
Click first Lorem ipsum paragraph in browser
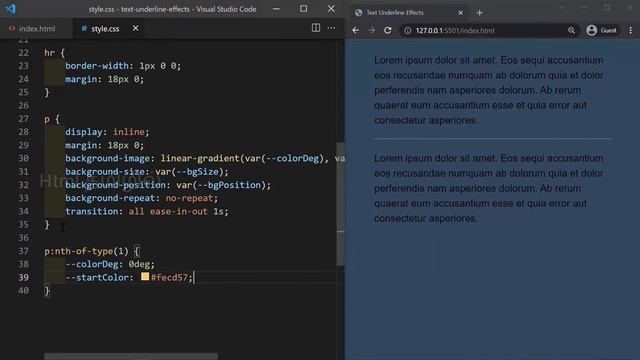489,90
